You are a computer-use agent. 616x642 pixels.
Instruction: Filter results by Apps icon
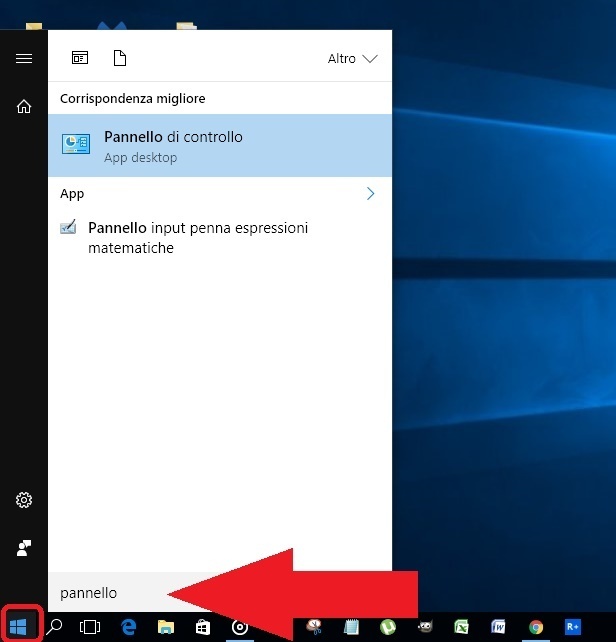[x=80, y=58]
